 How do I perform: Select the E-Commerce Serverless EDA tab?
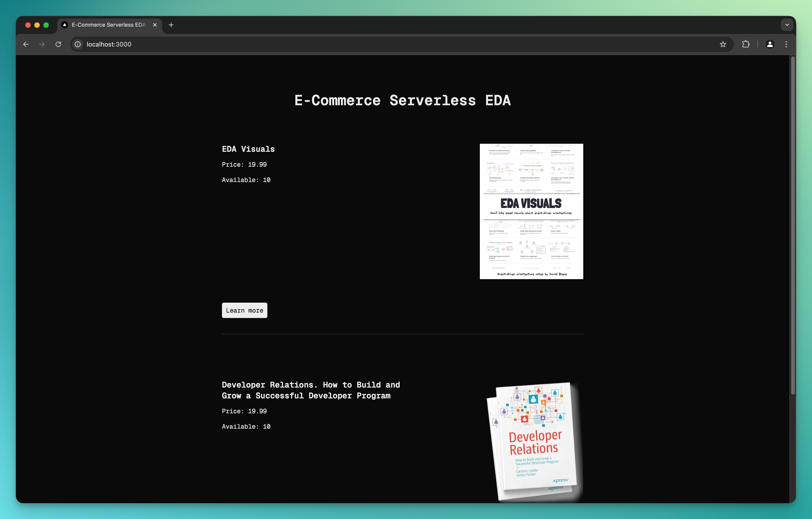[x=108, y=25]
